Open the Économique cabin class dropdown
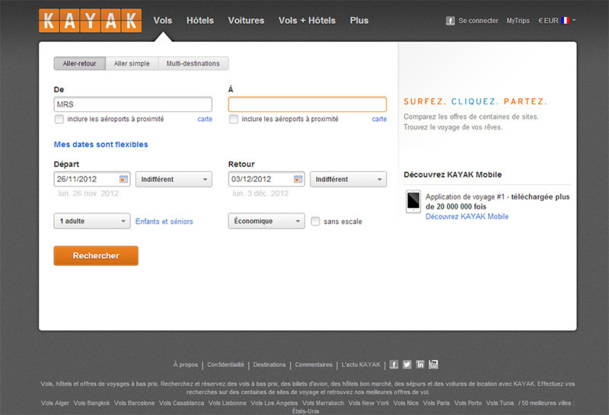This screenshot has width=609, height=415. 266,221
